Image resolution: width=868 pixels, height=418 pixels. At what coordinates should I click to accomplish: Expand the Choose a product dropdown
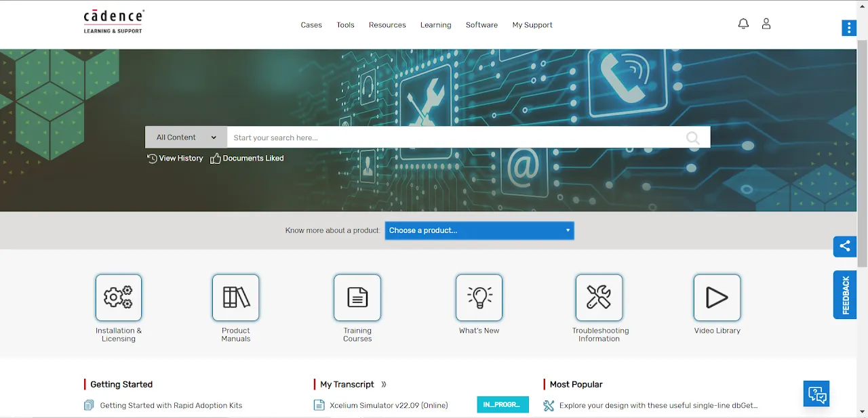479,230
